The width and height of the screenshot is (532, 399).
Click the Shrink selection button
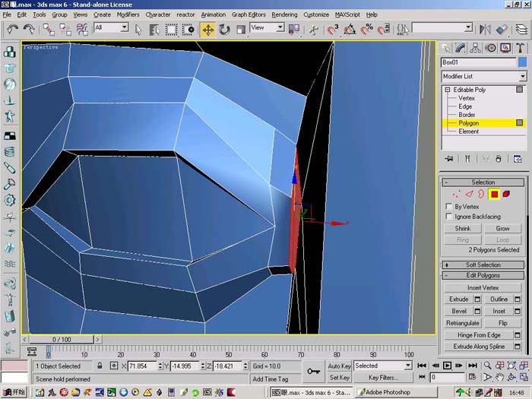463,229
